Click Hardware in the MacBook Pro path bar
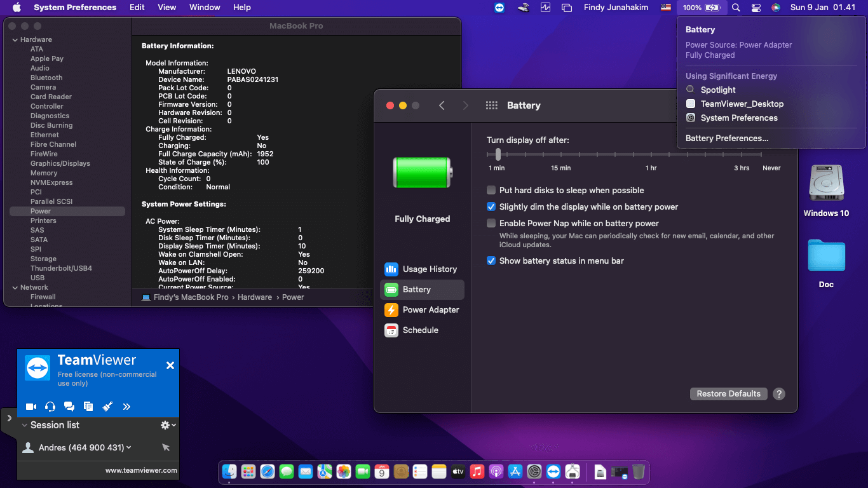 [255, 297]
